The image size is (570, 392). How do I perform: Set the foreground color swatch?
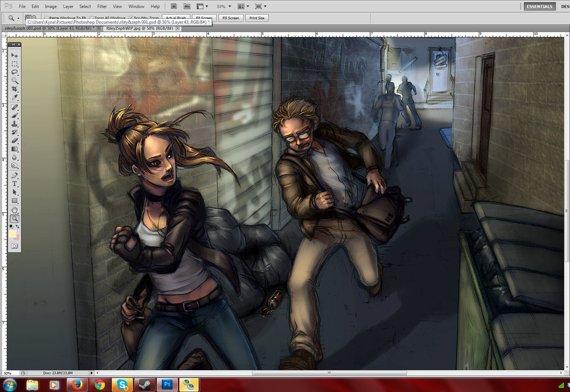point(12,233)
